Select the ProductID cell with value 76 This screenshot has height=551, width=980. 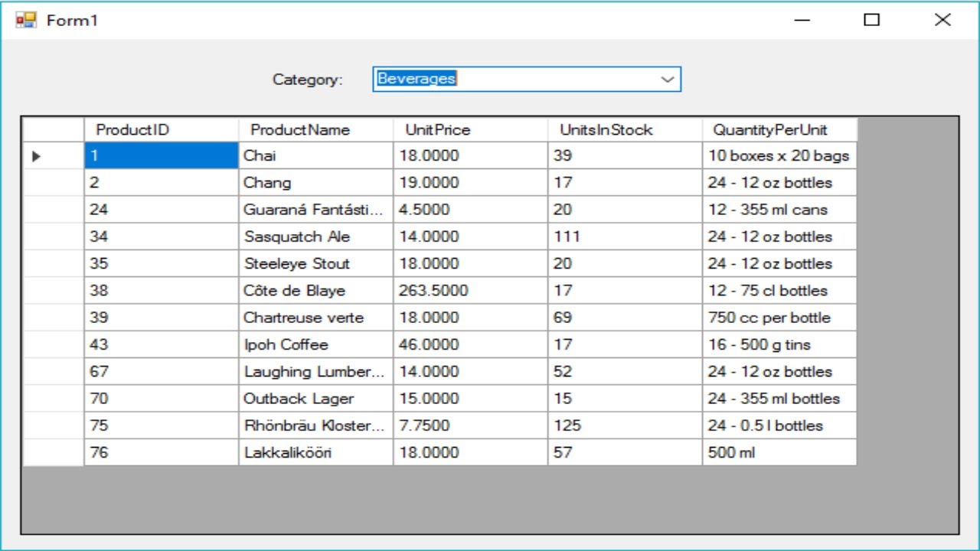(162, 452)
